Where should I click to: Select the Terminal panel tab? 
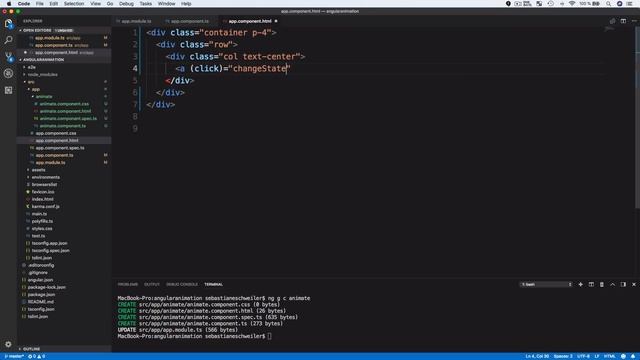[x=213, y=284]
